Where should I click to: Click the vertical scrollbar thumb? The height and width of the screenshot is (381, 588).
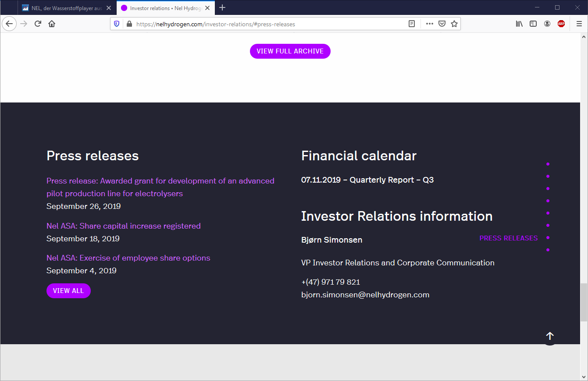[584, 303]
